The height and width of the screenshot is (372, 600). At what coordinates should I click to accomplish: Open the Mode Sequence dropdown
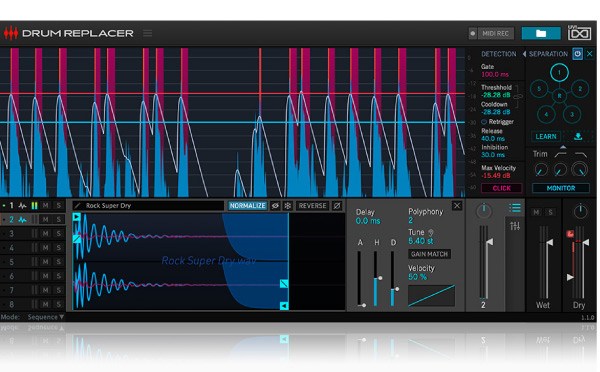[46, 317]
